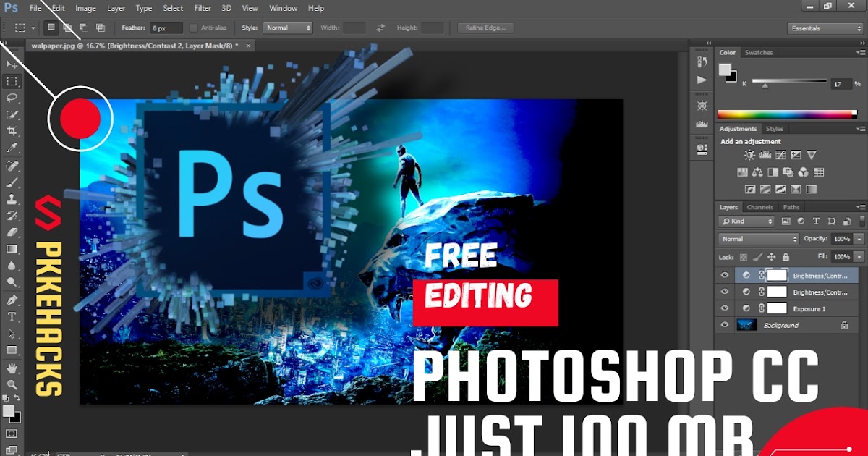
Task: Click the foreground color swatch in Color panel
Action: pyautogui.click(x=724, y=69)
